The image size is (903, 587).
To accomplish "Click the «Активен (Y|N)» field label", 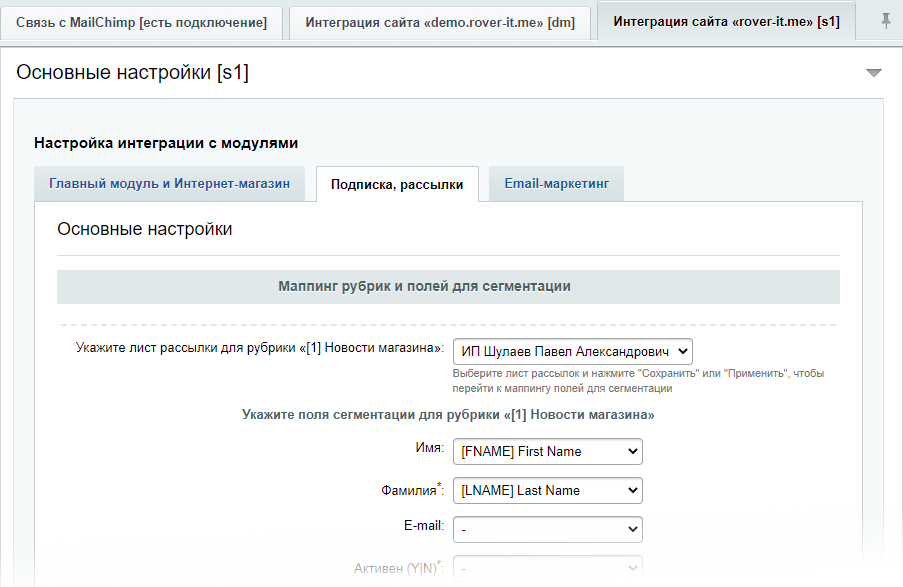I will [x=399, y=568].
